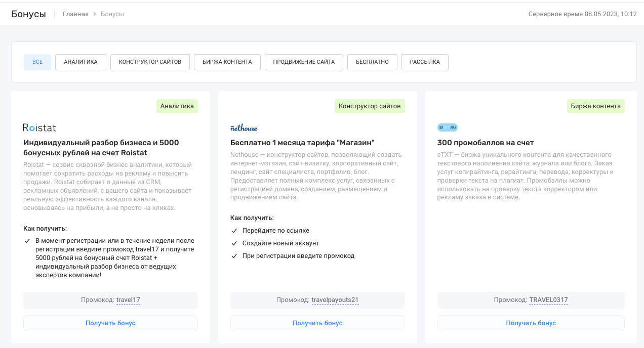Click the Nethouse logo
This screenshot has width=644, height=348.
pyautogui.click(x=244, y=127)
